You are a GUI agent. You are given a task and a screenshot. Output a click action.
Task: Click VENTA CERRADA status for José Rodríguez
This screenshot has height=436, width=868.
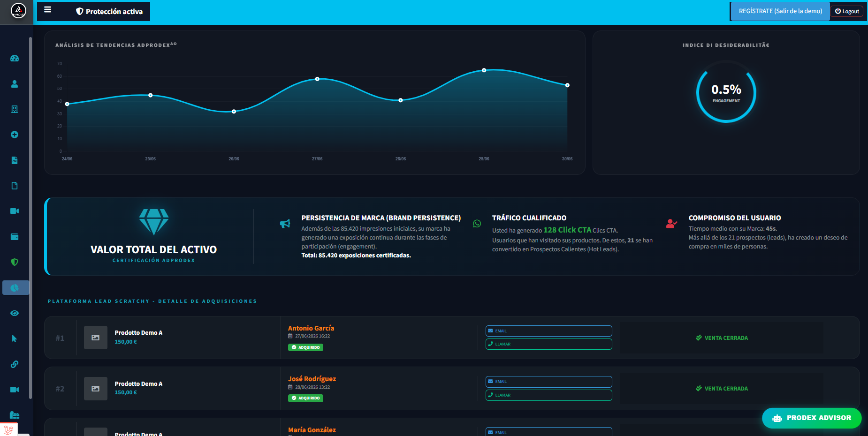(722, 389)
